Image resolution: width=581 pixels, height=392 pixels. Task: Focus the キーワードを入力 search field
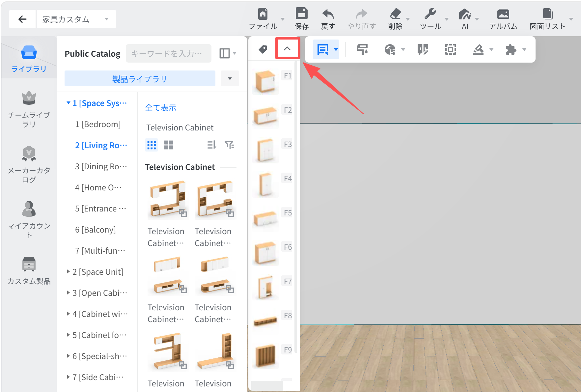pos(169,53)
